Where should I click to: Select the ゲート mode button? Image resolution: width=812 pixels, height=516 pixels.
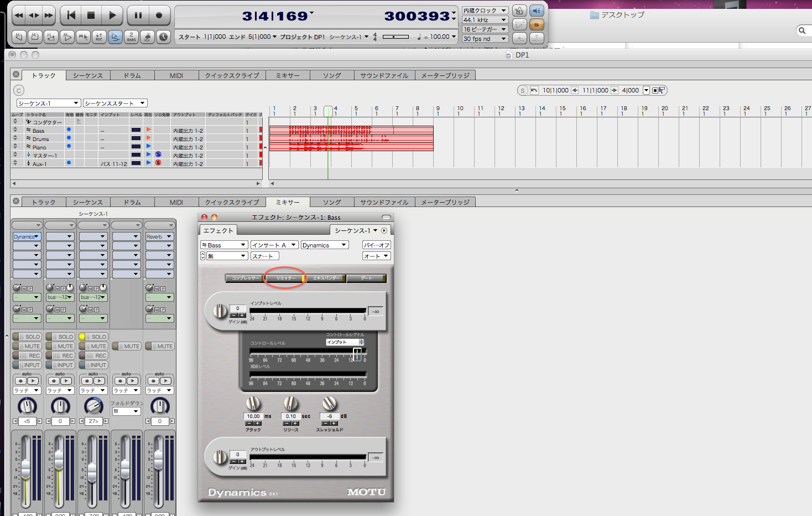coord(366,278)
